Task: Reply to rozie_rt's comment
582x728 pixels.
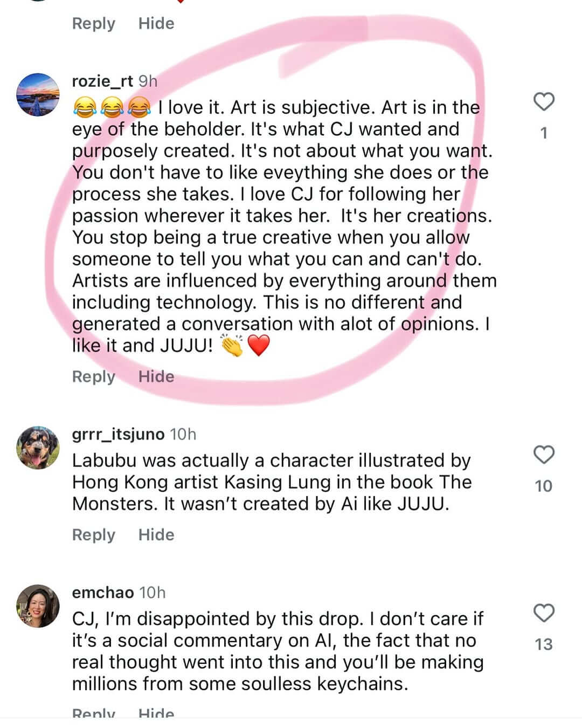Action: (94, 376)
